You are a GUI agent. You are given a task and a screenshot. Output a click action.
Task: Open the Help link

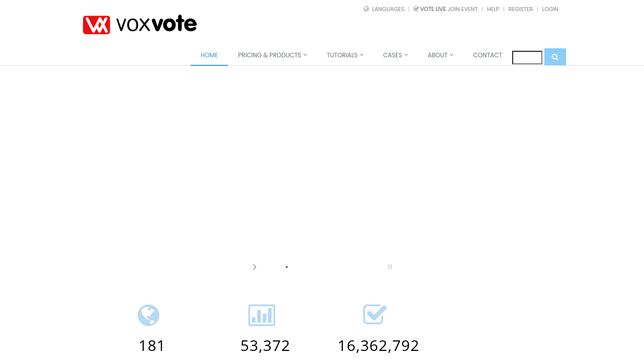(493, 9)
